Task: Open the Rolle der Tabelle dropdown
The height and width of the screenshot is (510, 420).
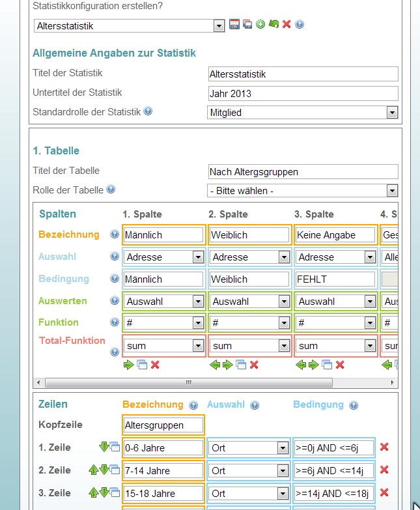Action: pos(391,191)
